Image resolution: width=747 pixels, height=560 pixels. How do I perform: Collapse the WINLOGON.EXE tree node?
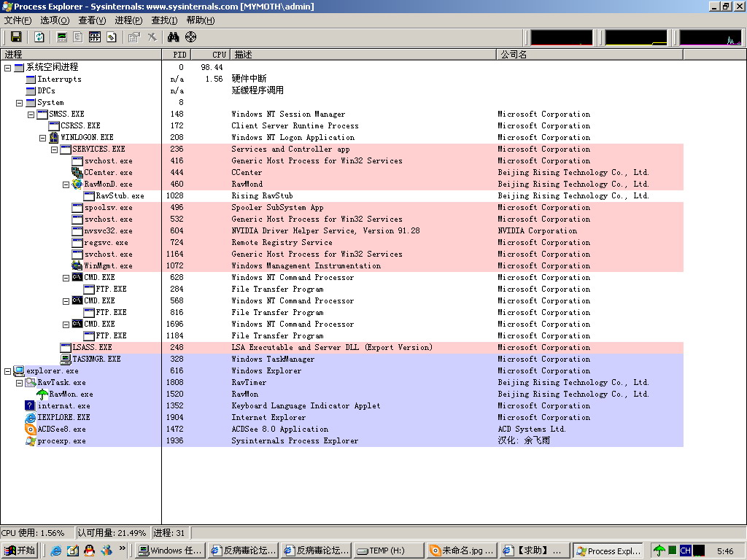[42, 138]
